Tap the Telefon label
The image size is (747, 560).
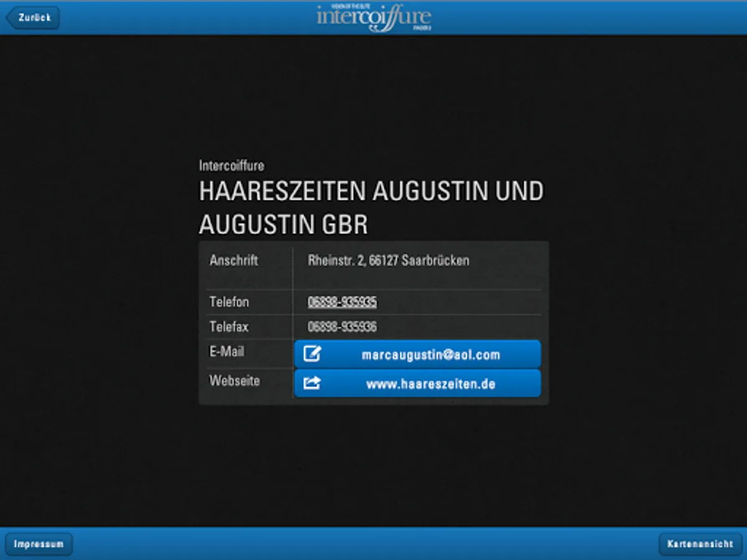(229, 302)
